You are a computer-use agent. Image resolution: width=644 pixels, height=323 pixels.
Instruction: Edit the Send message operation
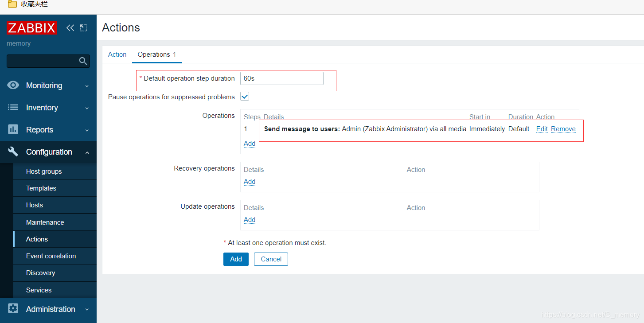542,129
